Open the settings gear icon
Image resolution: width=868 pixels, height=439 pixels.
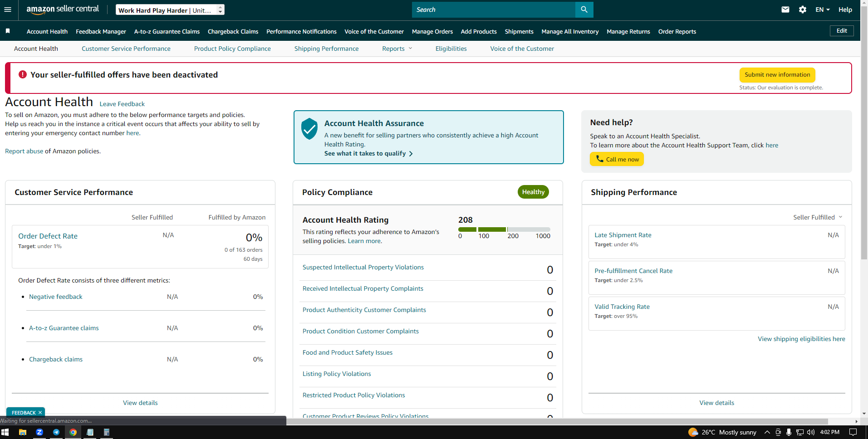pos(803,10)
